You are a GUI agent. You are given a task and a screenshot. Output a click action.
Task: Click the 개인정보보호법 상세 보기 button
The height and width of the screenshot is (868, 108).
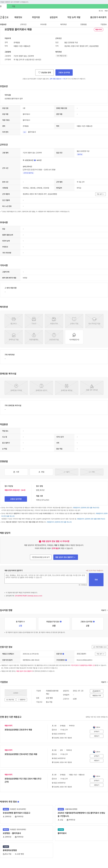click(41, 557)
